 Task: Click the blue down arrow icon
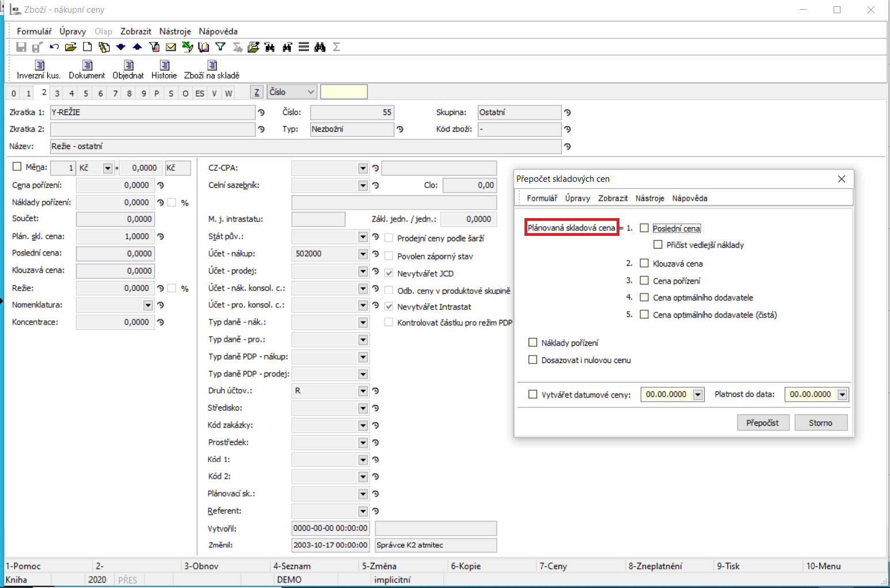[120, 47]
